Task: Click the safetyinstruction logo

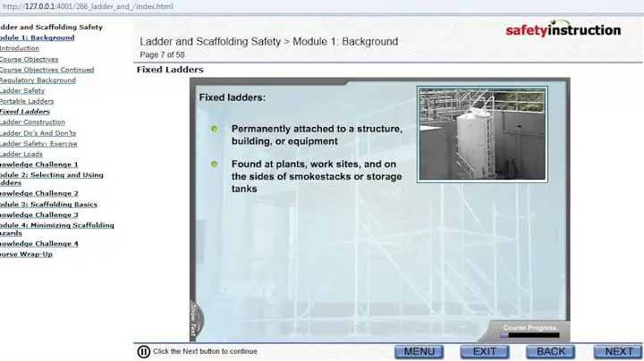Action: point(563,29)
